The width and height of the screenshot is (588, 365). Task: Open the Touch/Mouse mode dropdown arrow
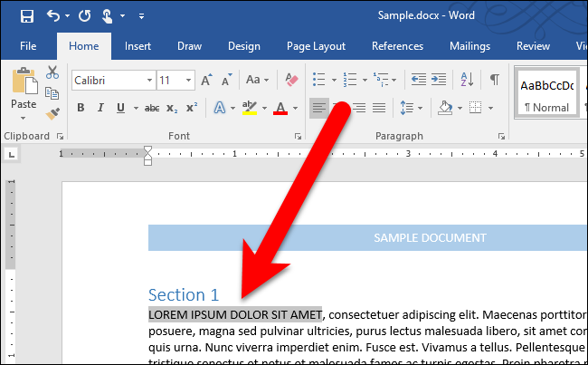(123, 15)
